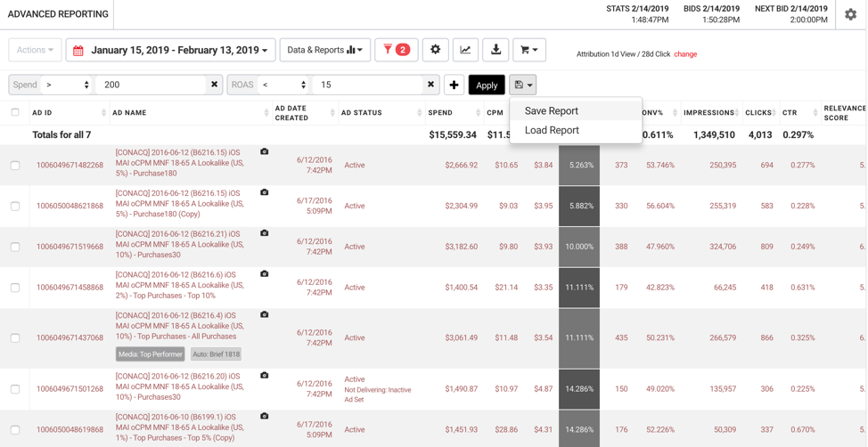Screen dimensions: 868x447
Task: Open the shopping cart dropdown
Action: click(x=529, y=50)
